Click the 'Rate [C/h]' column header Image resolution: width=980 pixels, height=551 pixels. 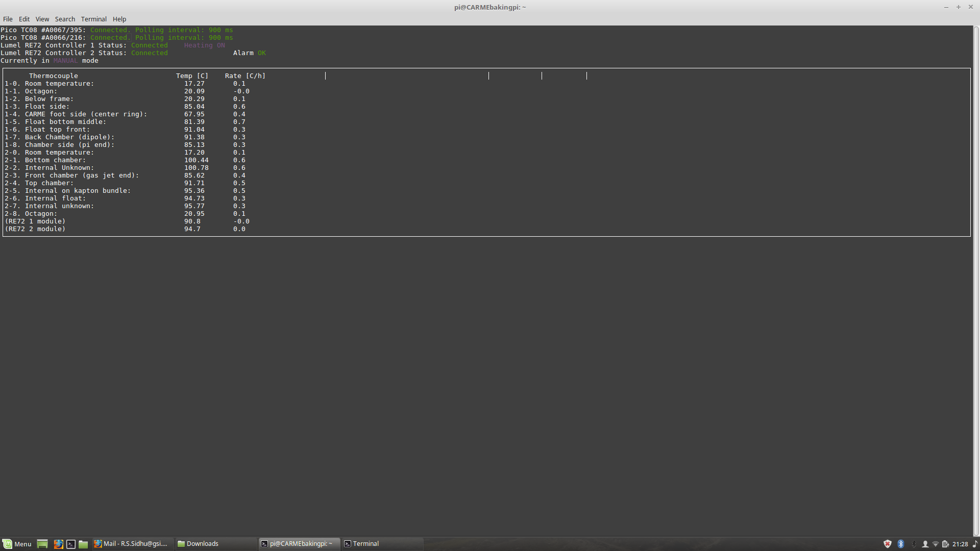point(245,76)
